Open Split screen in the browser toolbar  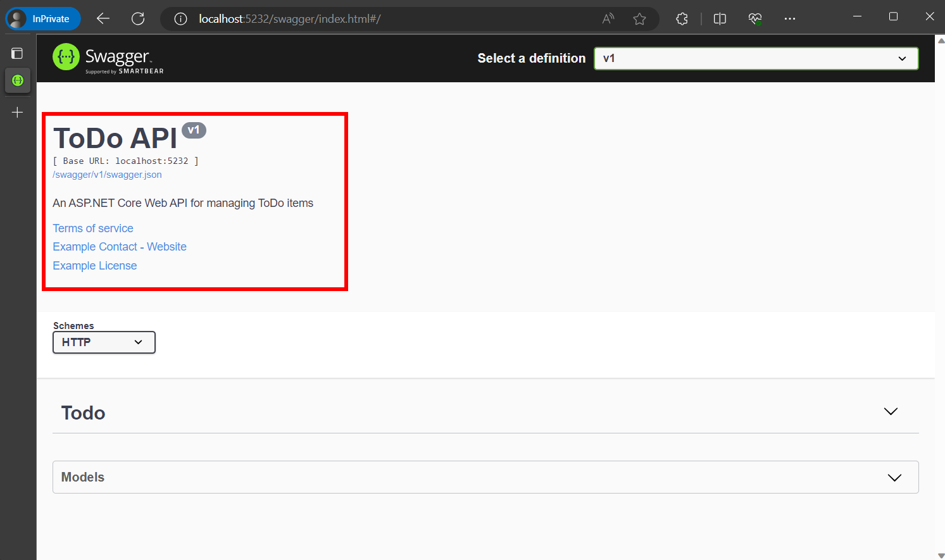tap(720, 18)
